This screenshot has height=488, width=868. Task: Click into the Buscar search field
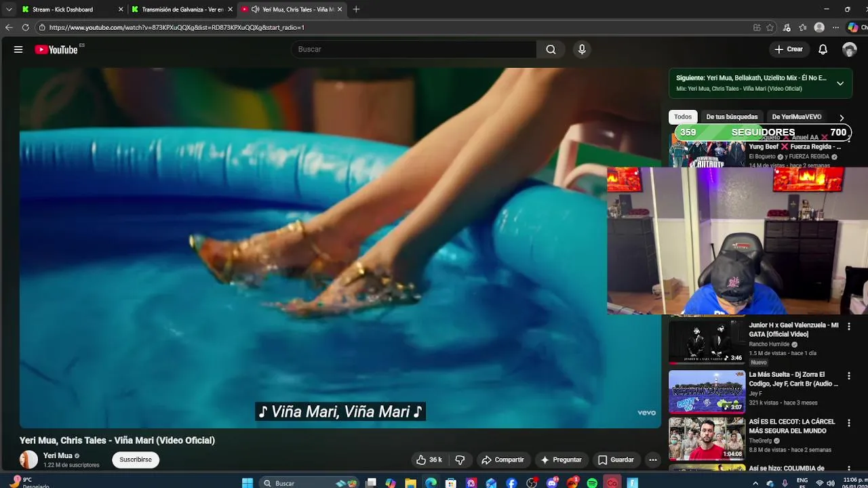(414, 49)
